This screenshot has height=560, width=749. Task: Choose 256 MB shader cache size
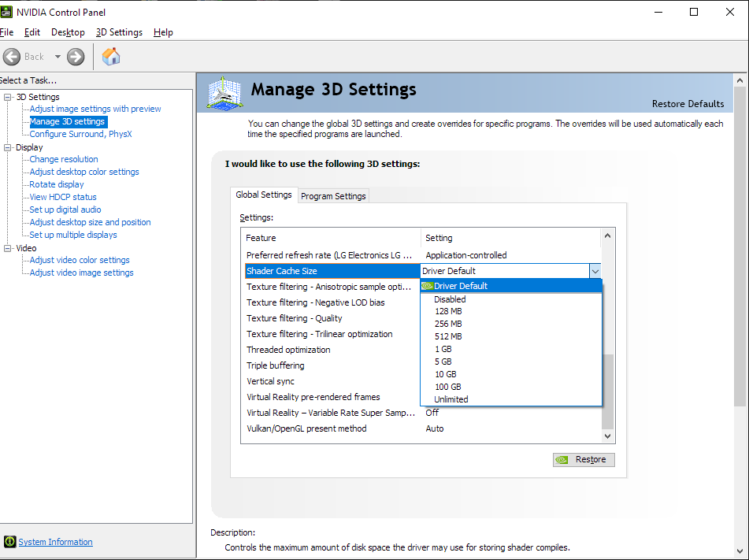click(x=511, y=324)
